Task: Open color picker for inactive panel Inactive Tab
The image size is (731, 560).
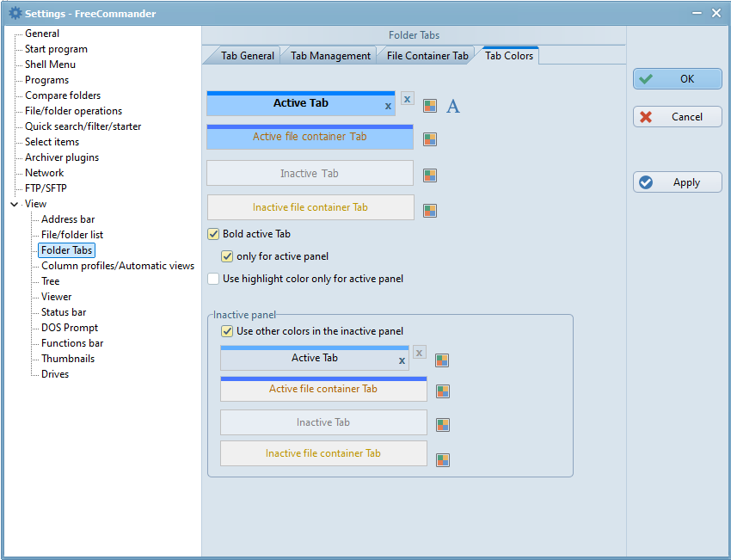Action: [x=442, y=425]
